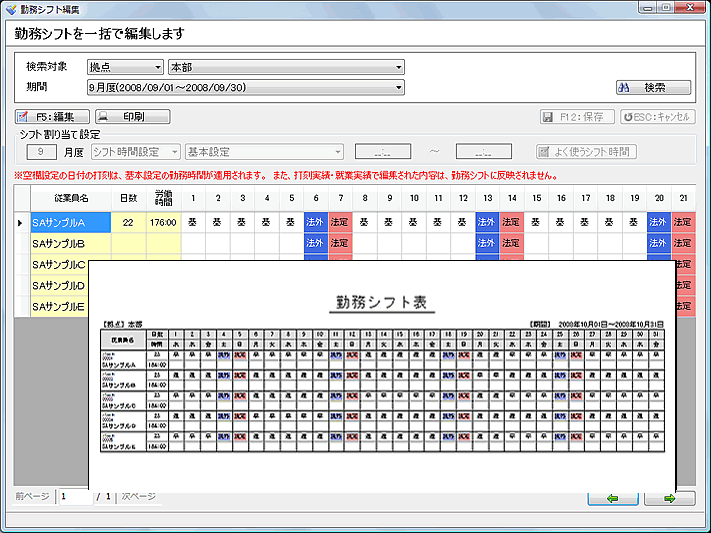Click the day 10 column header
Screen dimensions: 711x533
tap(414, 198)
